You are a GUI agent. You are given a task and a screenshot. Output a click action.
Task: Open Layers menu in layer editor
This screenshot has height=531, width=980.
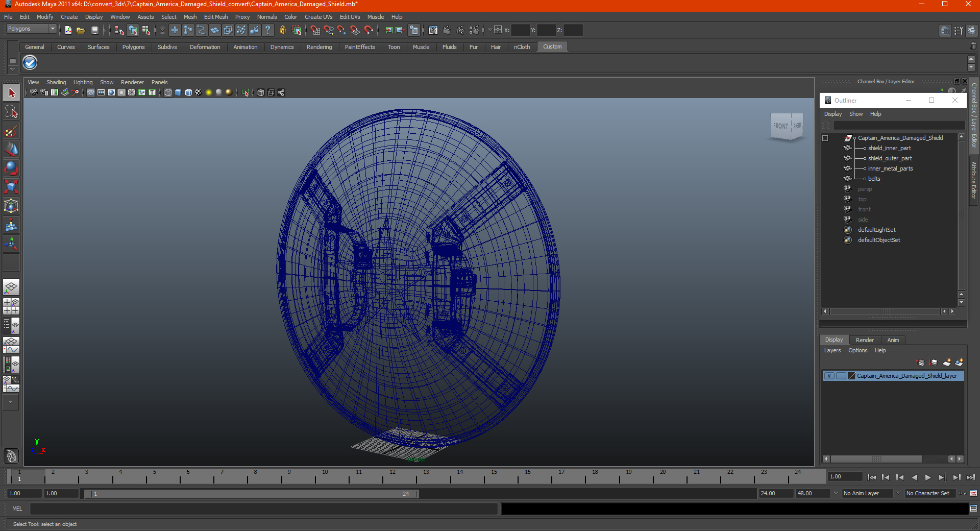832,350
